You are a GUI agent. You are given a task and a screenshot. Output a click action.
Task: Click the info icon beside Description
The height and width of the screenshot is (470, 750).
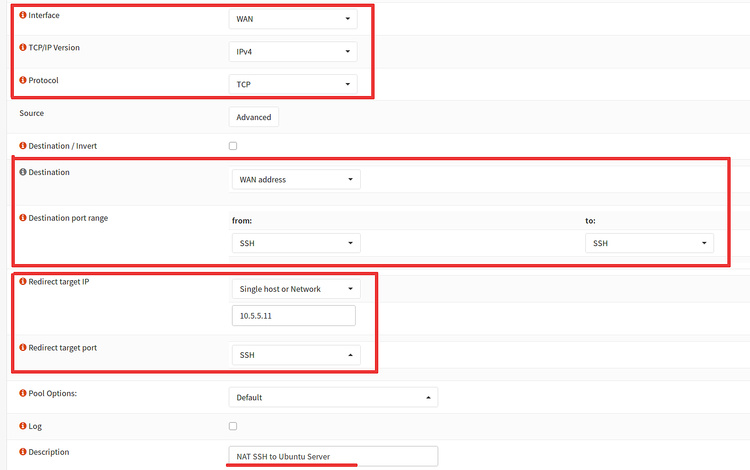click(23, 452)
